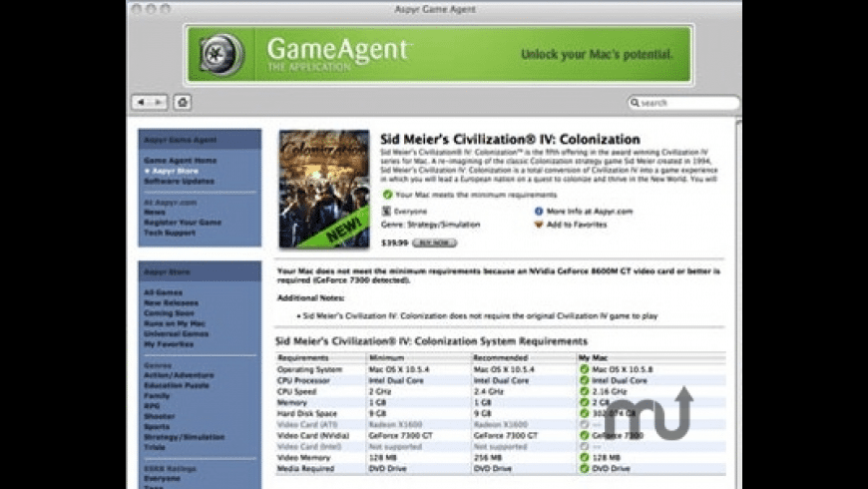Browse Sports genre

tap(157, 427)
